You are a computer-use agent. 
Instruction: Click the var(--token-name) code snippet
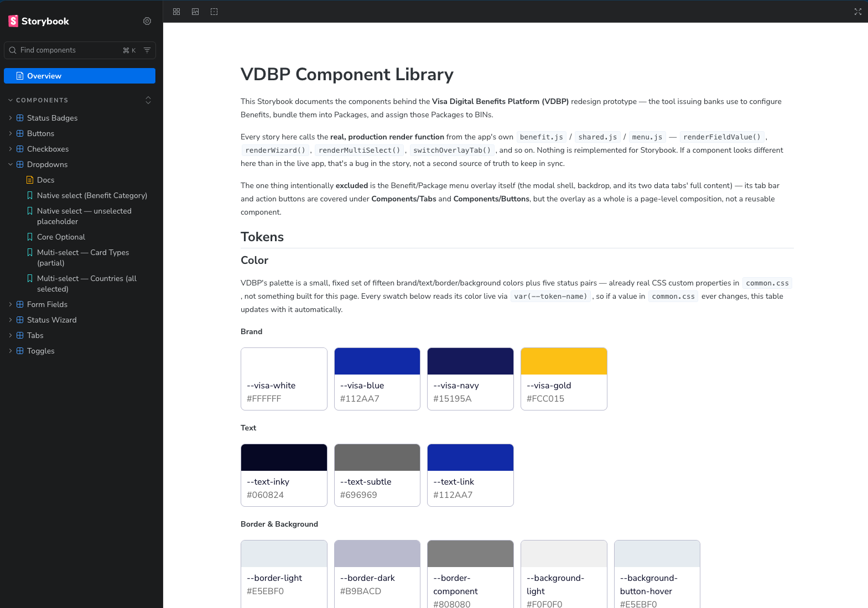click(550, 297)
